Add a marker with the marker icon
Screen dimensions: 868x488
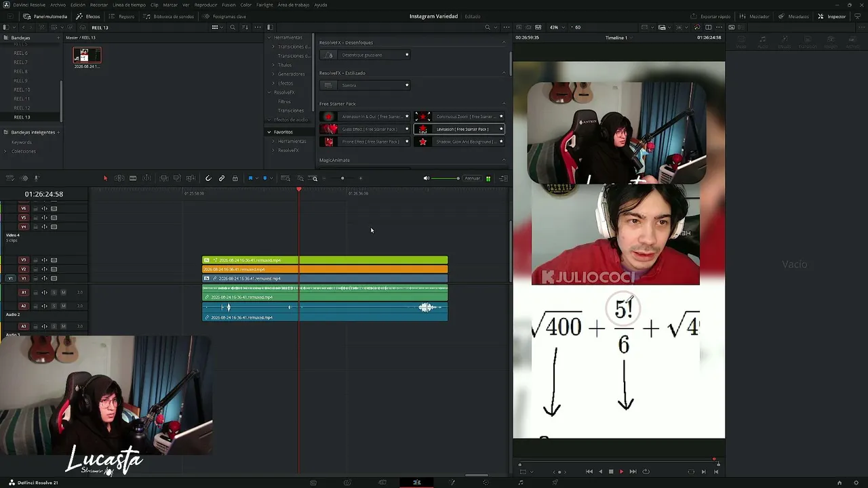tap(264, 178)
